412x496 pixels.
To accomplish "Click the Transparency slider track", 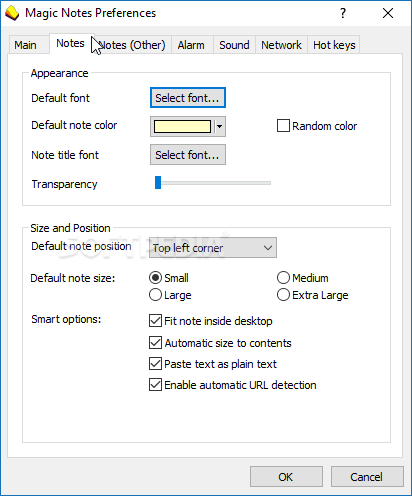I will [x=213, y=183].
